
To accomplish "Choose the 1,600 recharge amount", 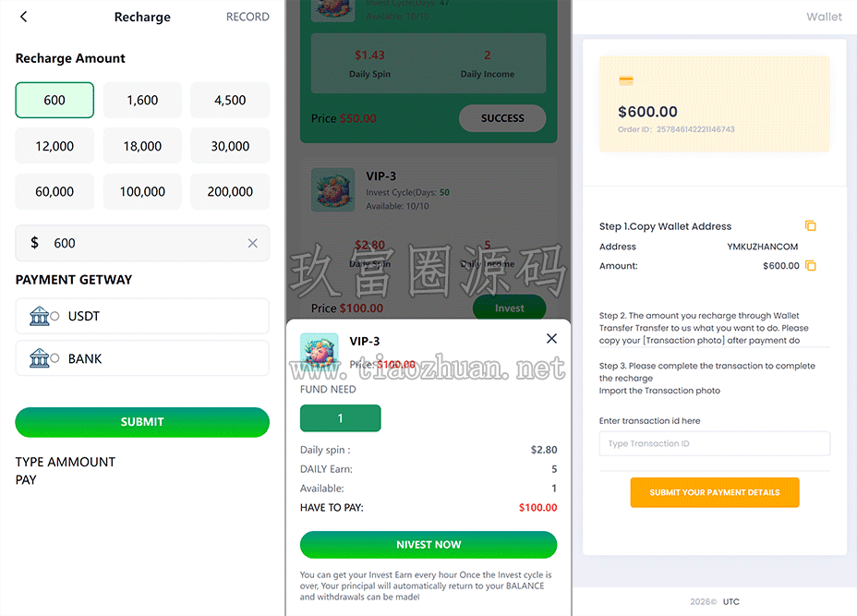I will [142, 100].
